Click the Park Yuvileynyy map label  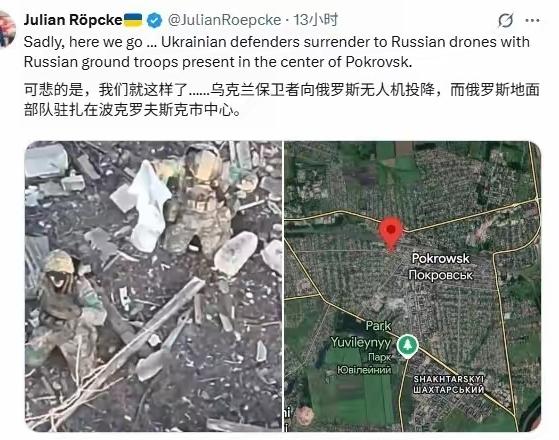[361, 334]
